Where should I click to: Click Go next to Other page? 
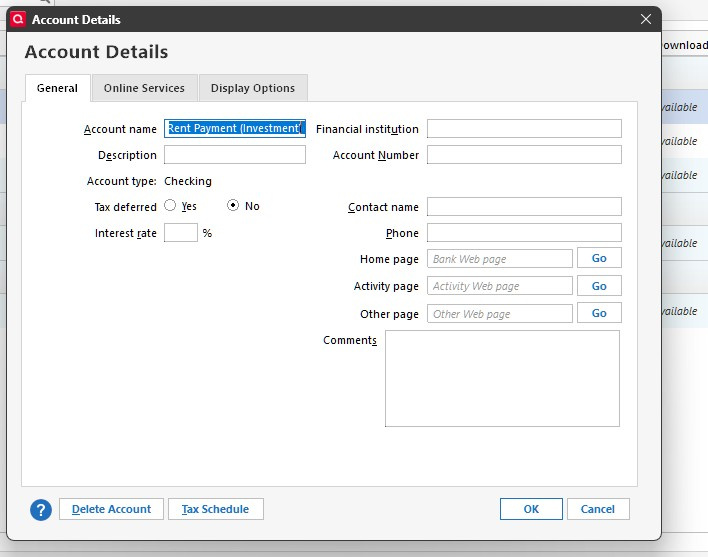(599, 313)
